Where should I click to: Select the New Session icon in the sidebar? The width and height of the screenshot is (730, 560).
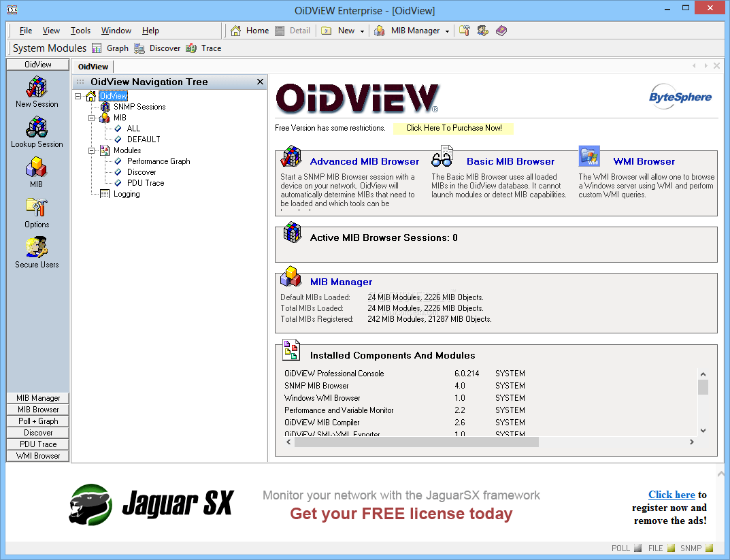click(x=36, y=90)
